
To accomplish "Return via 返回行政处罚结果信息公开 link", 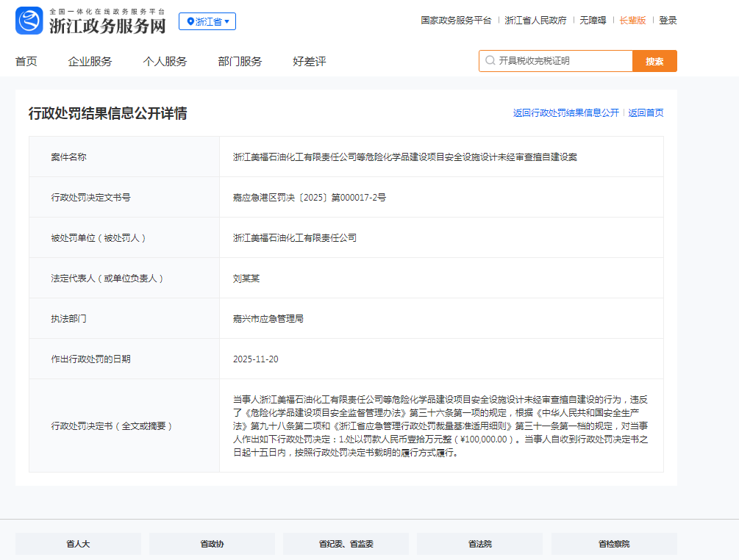I will (566, 113).
